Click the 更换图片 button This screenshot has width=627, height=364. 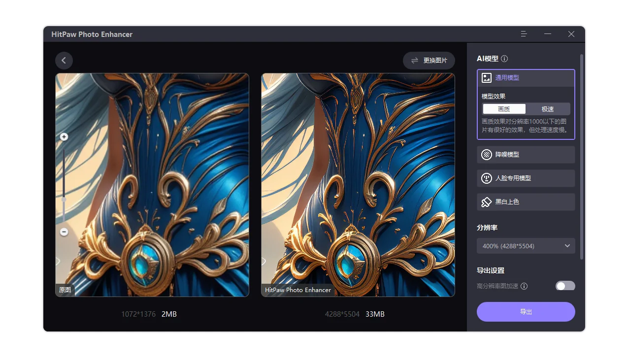(429, 61)
